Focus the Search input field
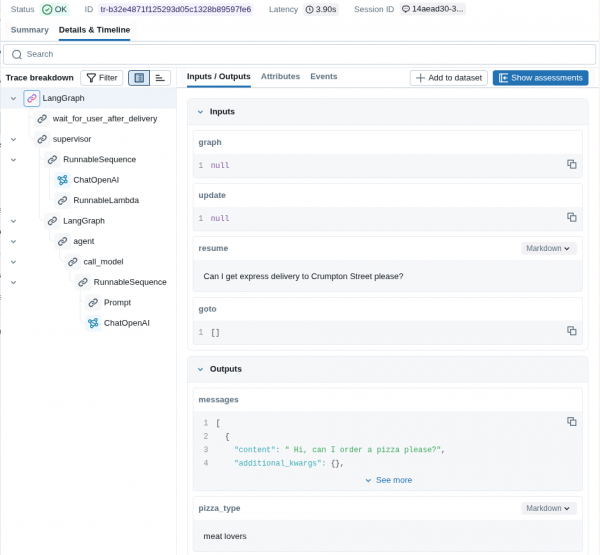This screenshot has height=555, width=600. point(300,54)
